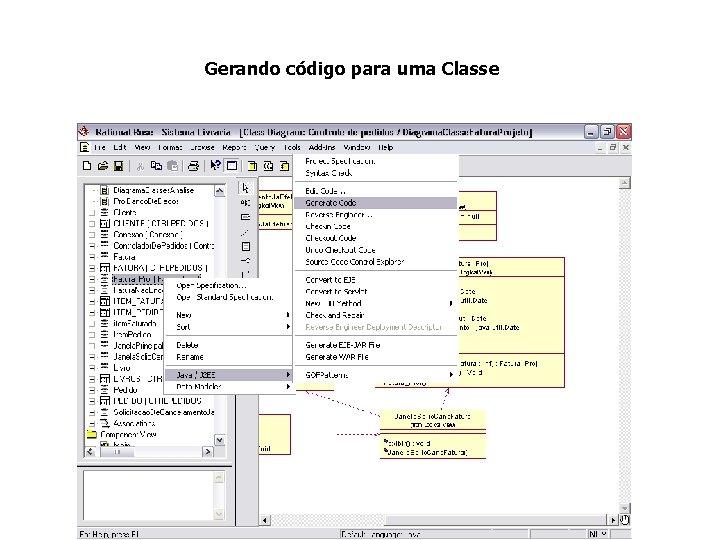This screenshot has width=720, height=540.
Task: Select Open Specification... in the context menu
Action: click(x=228, y=286)
